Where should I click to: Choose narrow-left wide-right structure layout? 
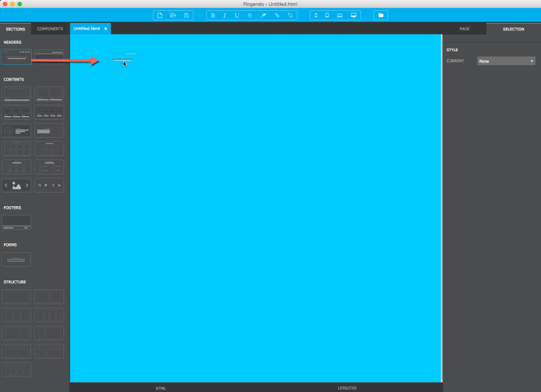click(x=49, y=333)
